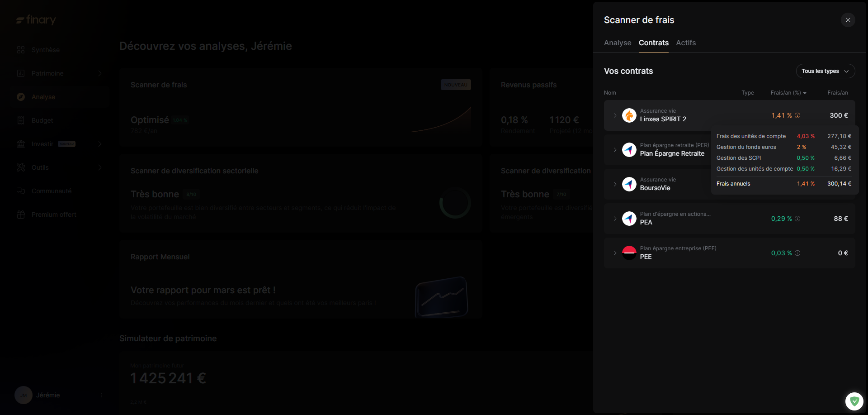Screen dimensions: 868x415
Task: Expand the PEE contract row
Action: click(615, 253)
